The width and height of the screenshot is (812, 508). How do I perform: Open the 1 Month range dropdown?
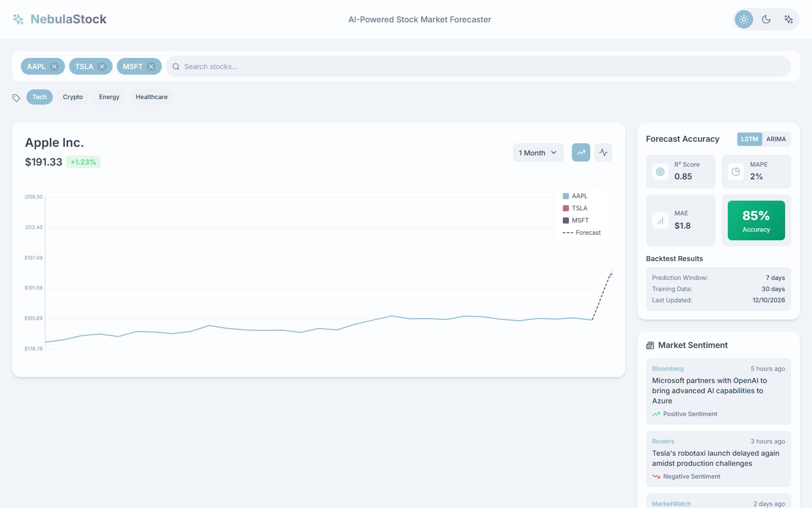click(538, 153)
